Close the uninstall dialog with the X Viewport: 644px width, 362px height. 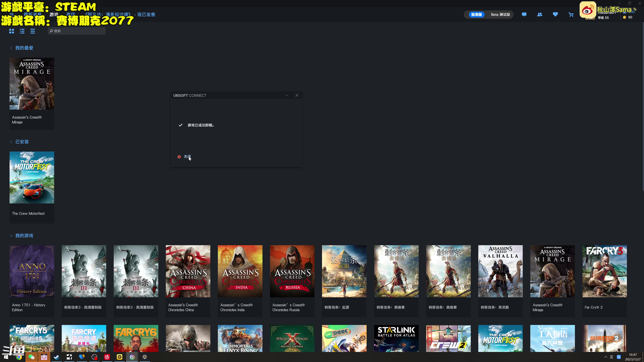pos(297,95)
